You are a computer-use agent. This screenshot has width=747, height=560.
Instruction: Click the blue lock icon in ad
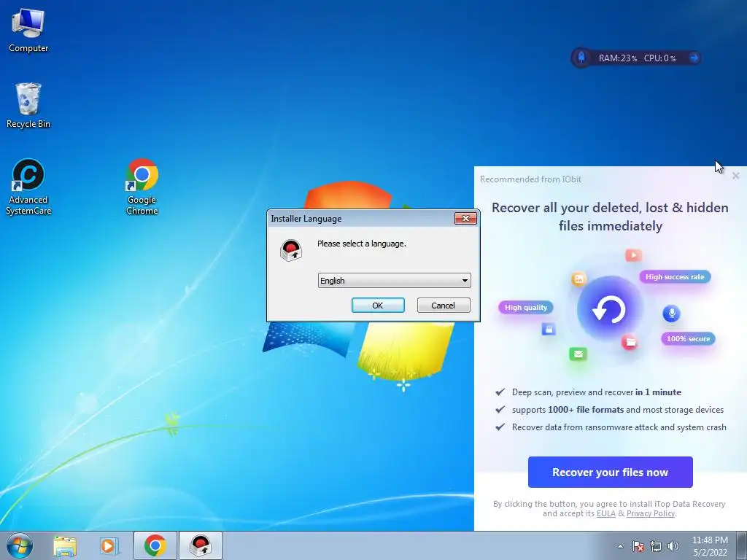(x=549, y=329)
